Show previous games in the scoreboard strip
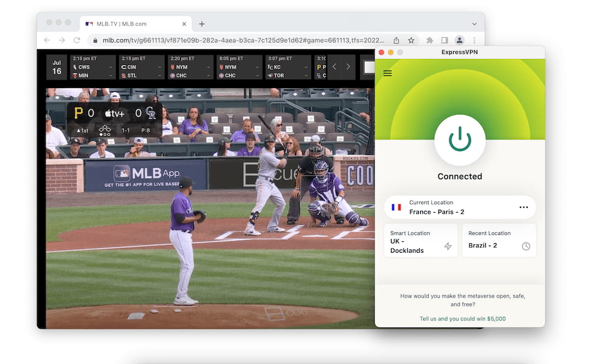608x364 pixels. (334, 67)
